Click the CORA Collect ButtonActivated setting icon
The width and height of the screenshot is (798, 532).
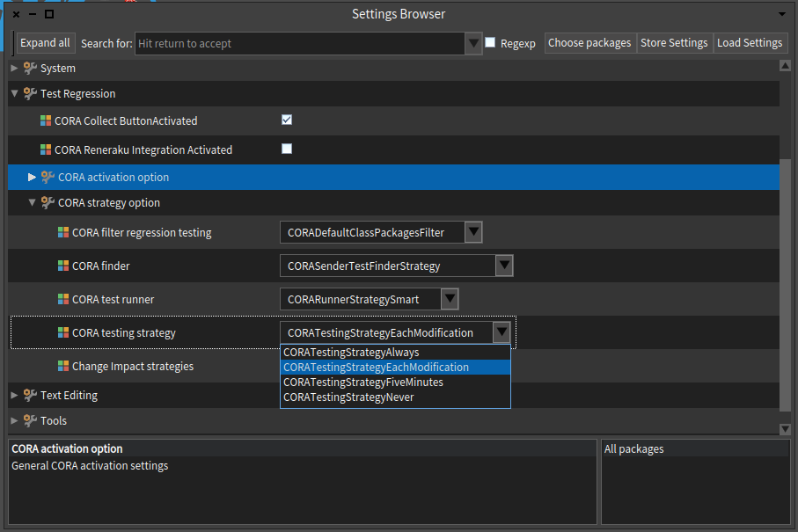46,120
